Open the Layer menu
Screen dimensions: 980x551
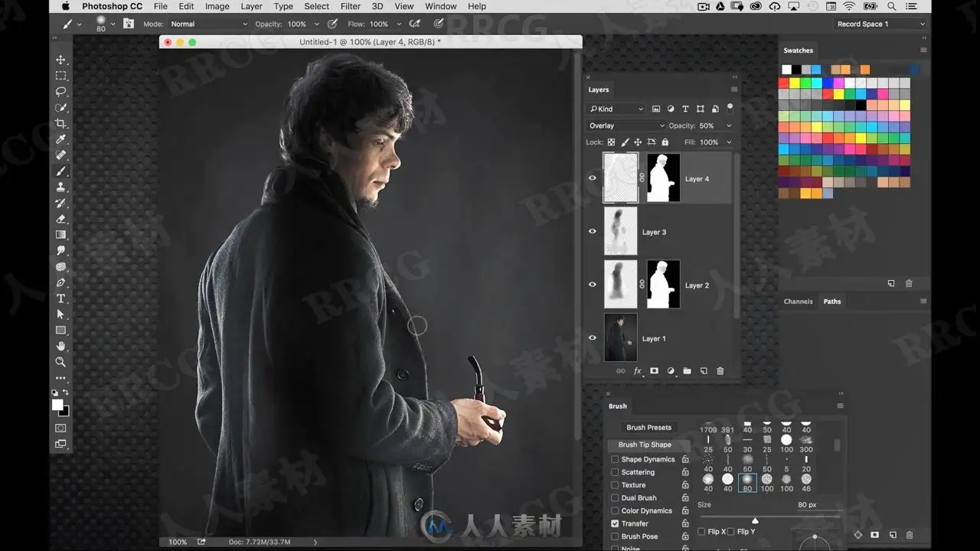pyautogui.click(x=251, y=6)
